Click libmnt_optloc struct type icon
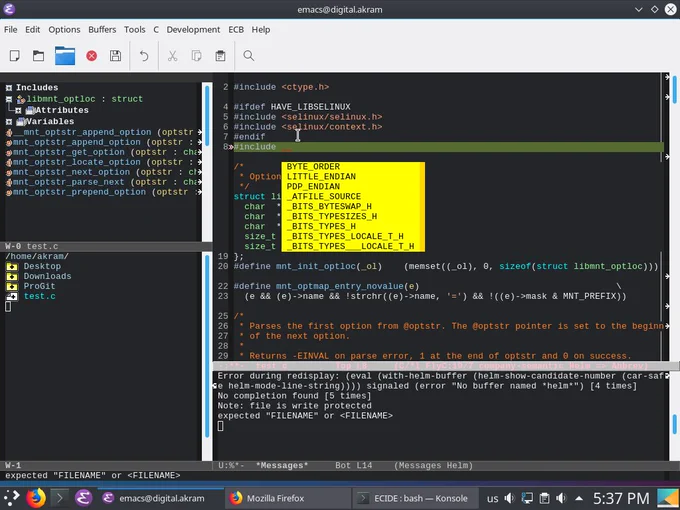The image size is (680, 510). 21,99
